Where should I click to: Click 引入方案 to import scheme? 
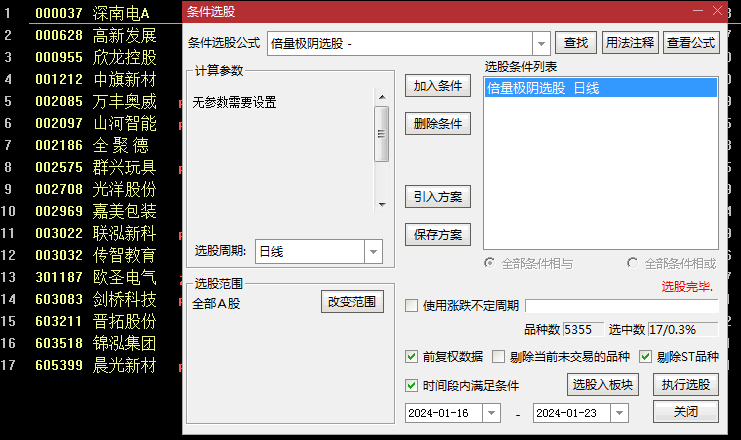(438, 197)
